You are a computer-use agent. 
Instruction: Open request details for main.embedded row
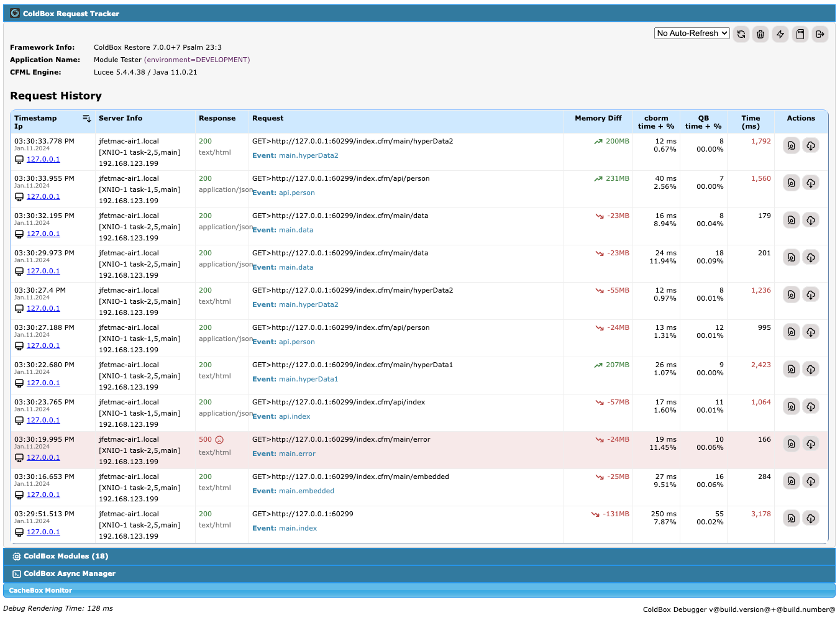[x=791, y=481]
